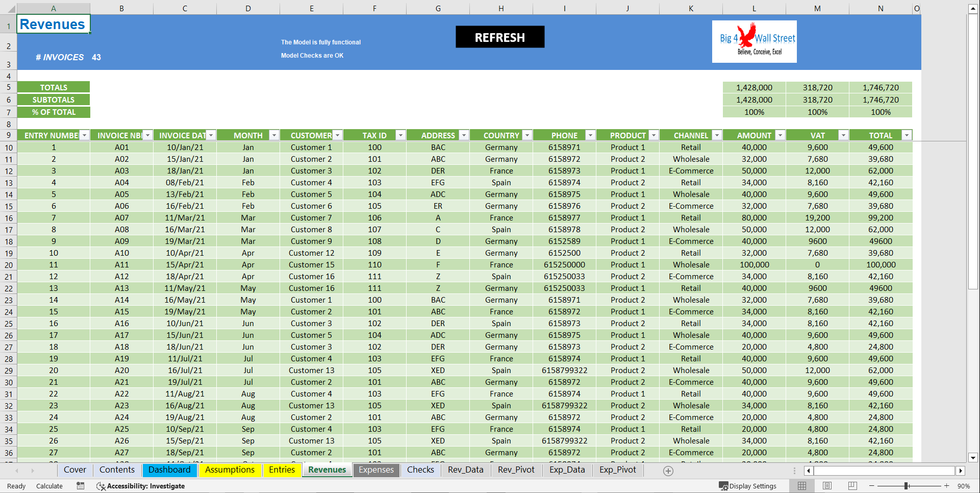Start macro recording from status bar icon
The image size is (980, 493).
click(x=80, y=486)
